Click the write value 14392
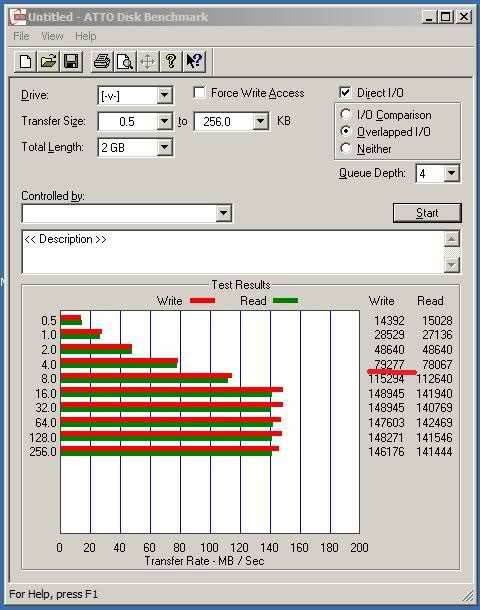Viewport: 480px width, 610px height. pos(389,321)
